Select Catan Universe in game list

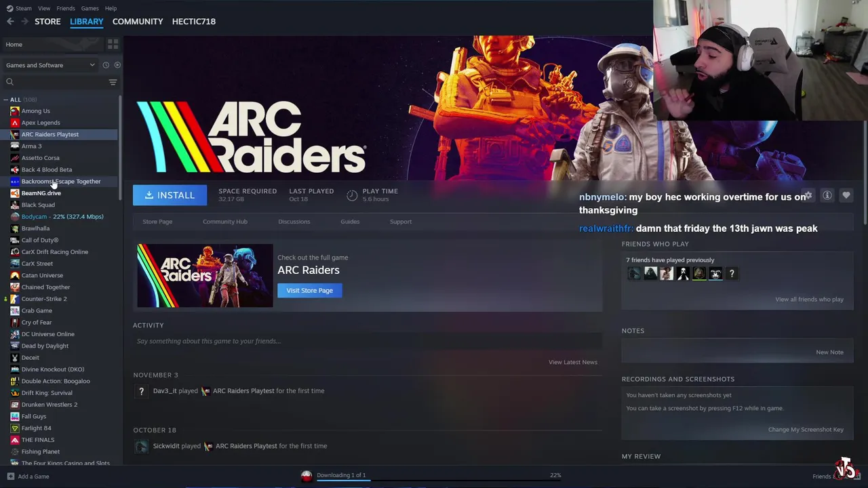point(42,275)
